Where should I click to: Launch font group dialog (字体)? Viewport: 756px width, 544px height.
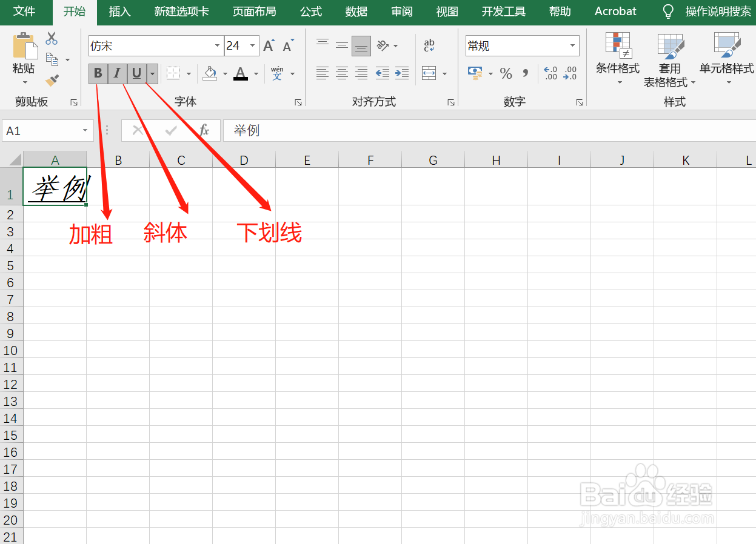click(298, 102)
